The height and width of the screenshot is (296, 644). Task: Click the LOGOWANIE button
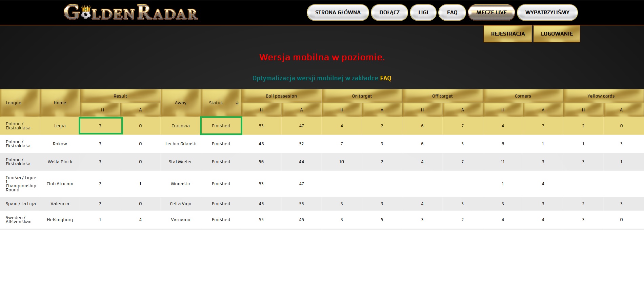click(557, 34)
